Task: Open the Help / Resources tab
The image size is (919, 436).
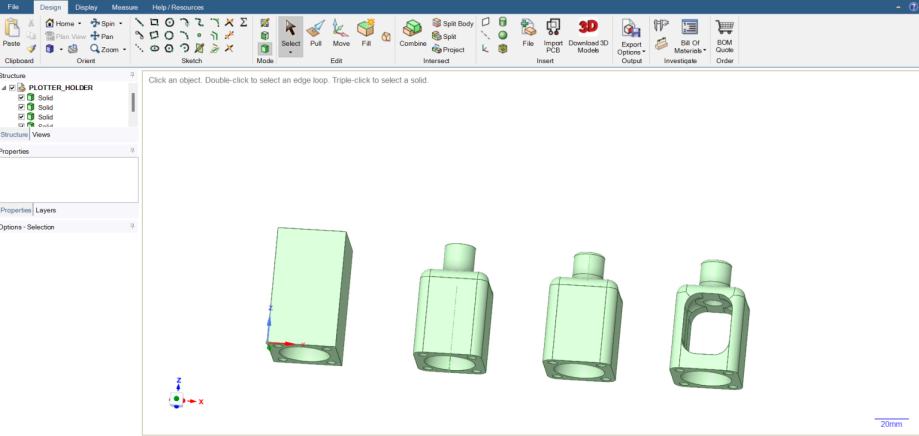Action: click(x=178, y=8)
